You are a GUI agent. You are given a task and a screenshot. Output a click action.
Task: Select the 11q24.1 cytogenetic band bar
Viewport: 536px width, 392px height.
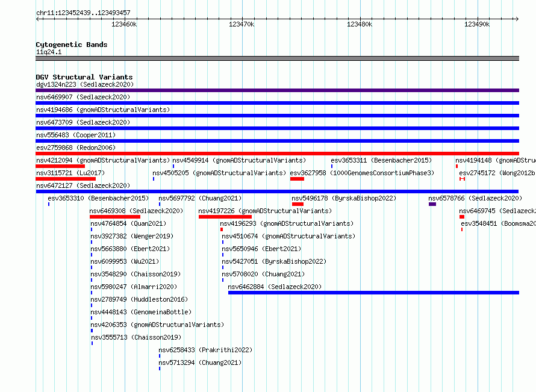click(277, 58)
